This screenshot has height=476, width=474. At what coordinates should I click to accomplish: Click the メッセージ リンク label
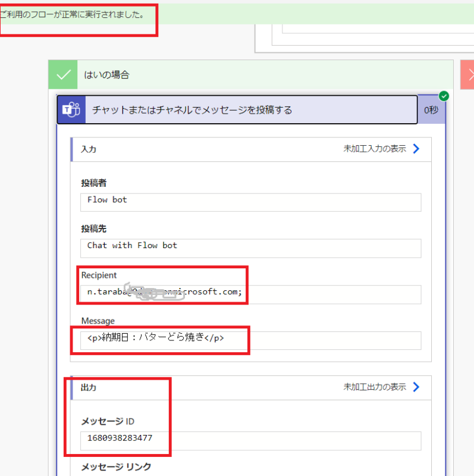click(x=117, y=467)
